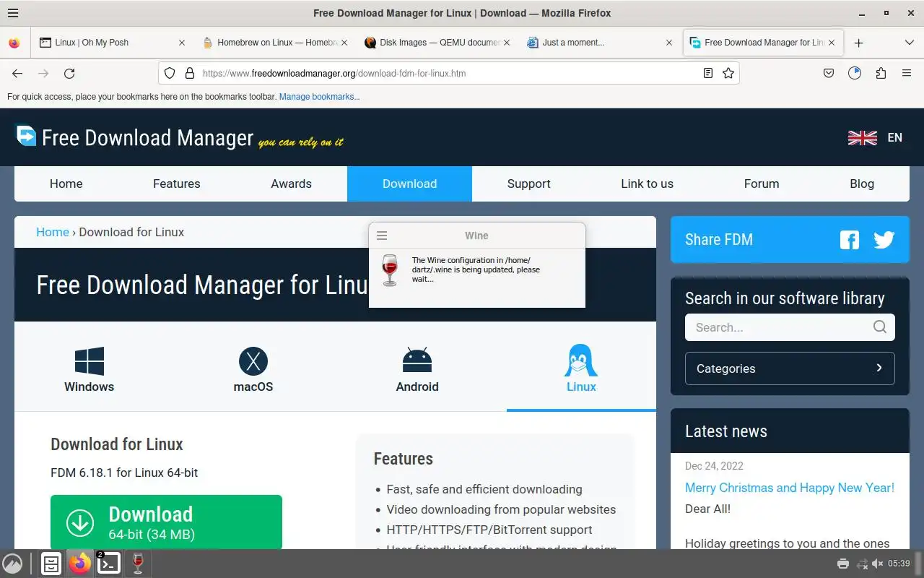Open network status tray icon

(x=862, y=564)
